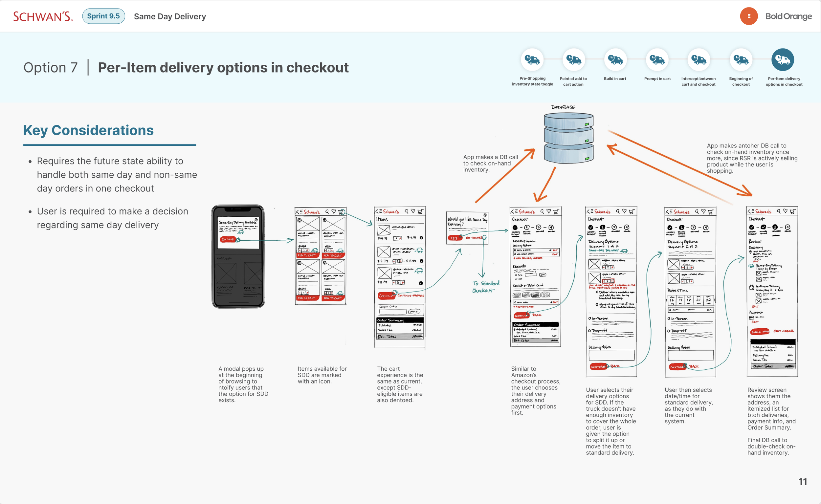Click the blue database cylinder illustration

[x=569, y=138]
